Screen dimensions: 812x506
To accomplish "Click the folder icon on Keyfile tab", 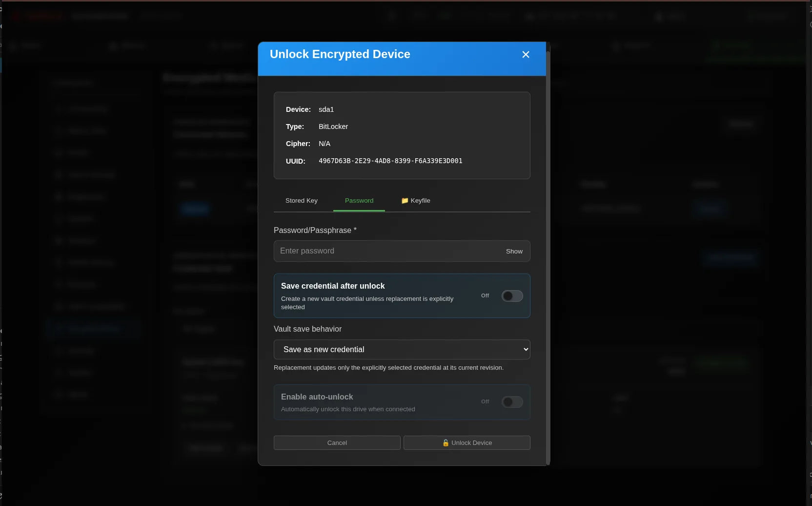I will [x=405, y=201].
